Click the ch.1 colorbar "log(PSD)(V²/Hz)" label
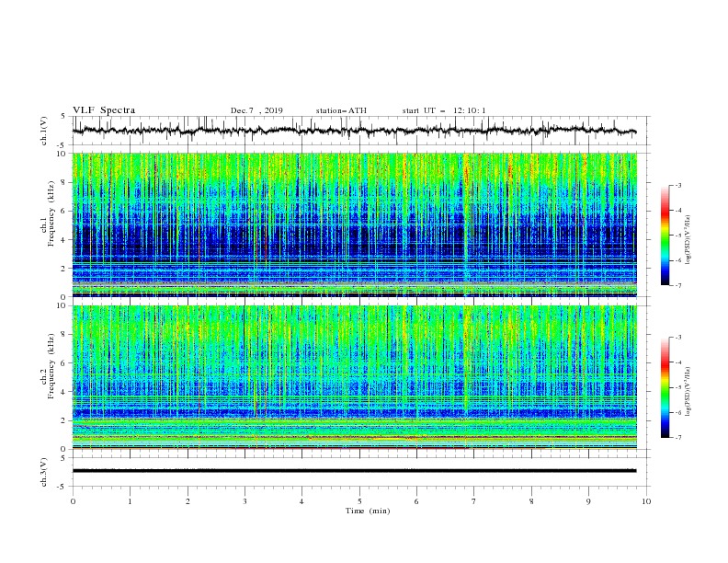The height and width of the screenshot is (563, 728). pyautogui.click(x=688, y=240)
